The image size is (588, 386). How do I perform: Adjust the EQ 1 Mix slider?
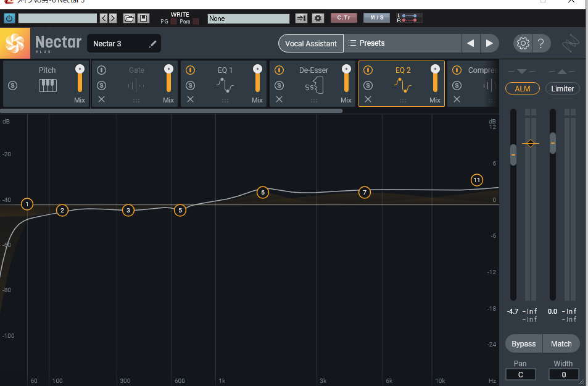257,78
